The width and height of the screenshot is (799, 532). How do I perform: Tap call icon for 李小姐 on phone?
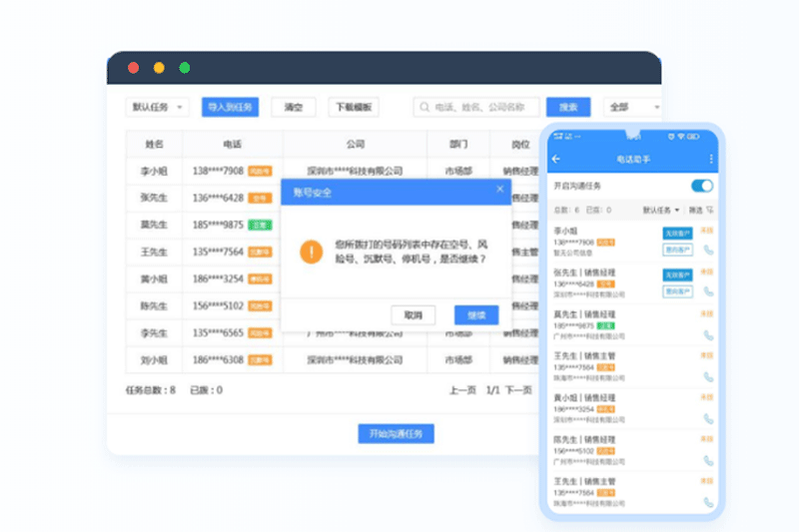point(708,251)
